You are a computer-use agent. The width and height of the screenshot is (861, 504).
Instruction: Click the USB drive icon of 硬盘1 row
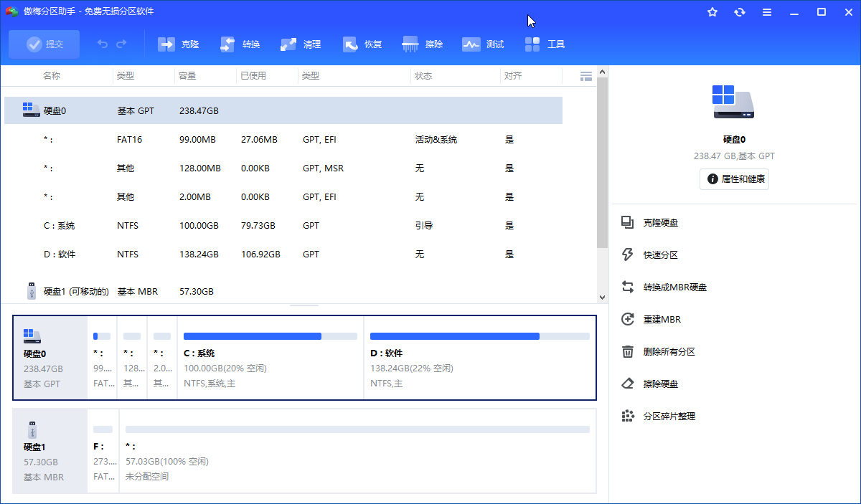pos(31,291)
